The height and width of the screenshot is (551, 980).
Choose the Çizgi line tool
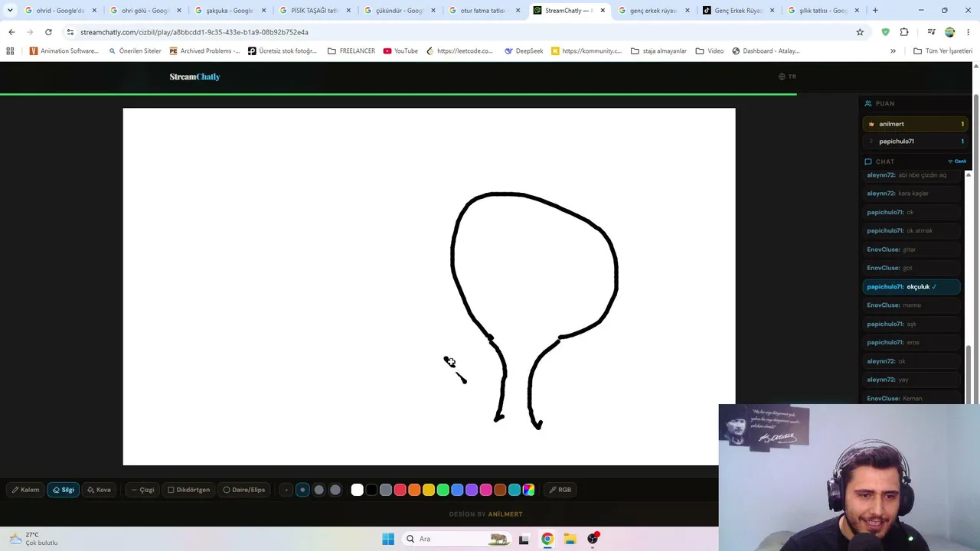pyautogui.click(x=142, y=490)
